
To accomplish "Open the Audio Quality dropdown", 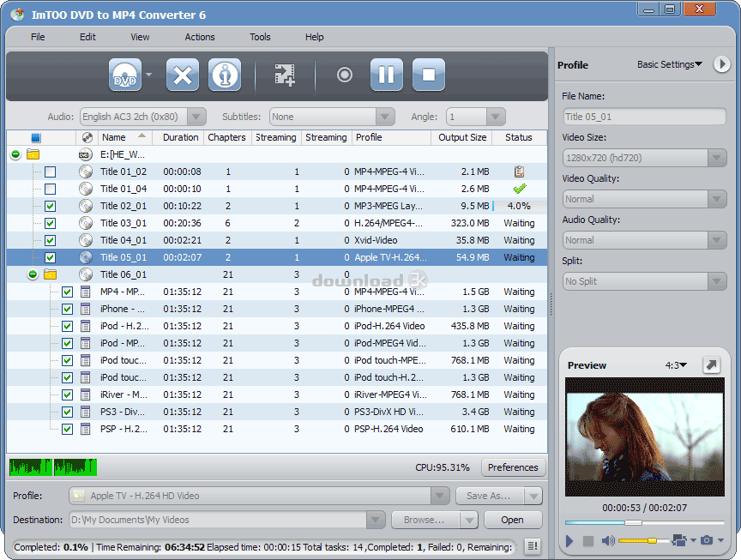I will pyautogui.click(x=716, y=240).
